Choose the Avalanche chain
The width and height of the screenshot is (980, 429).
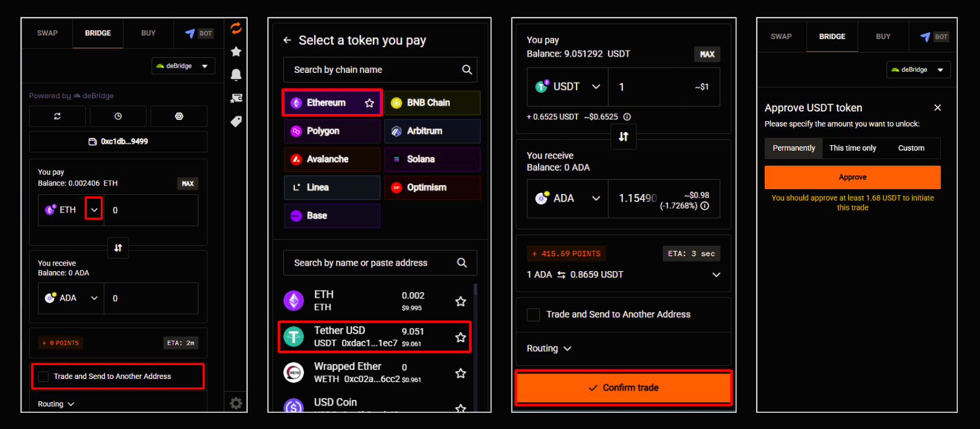coord(332,160)
